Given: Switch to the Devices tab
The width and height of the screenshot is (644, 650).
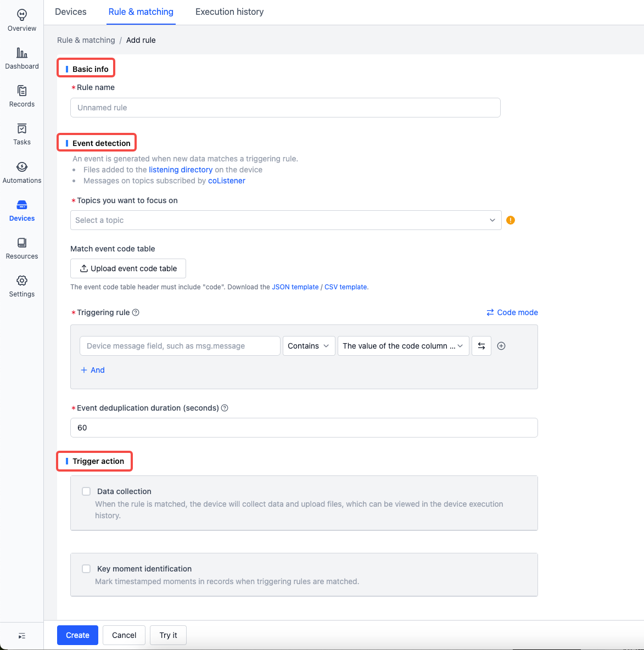Looking at the screenshot, I should point(70,12).
